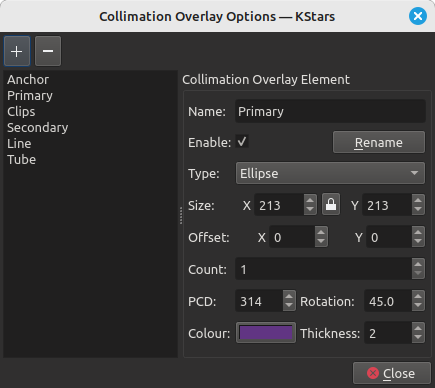435x388 pixels.
Task: Increase Thickness with the up arrow
Action: click(x=418, y=328)
